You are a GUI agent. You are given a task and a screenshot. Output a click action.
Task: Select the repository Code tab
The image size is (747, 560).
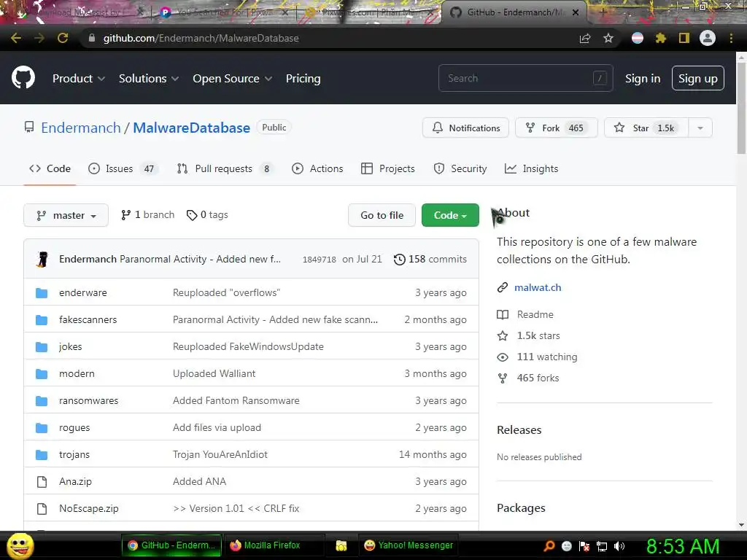point(50,168)
